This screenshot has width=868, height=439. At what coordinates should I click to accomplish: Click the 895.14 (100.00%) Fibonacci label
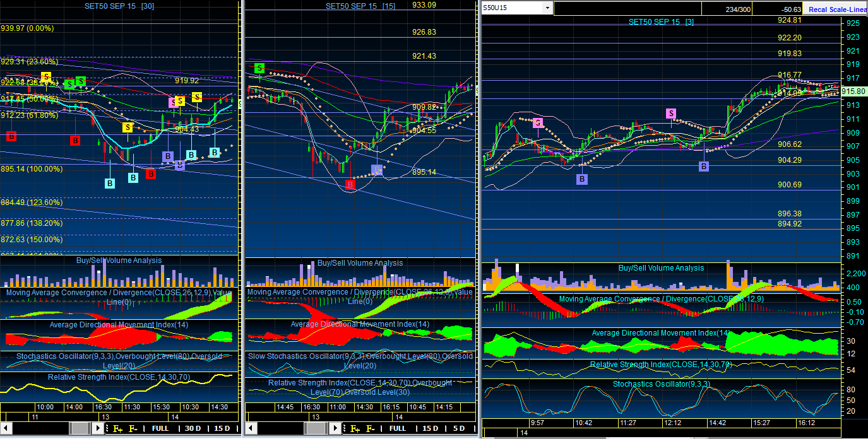pos(32,169)
